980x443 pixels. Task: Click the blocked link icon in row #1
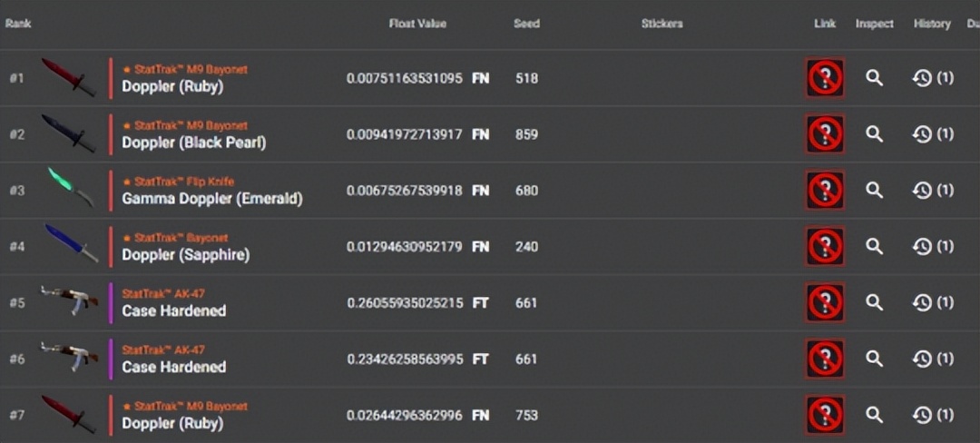825,79
